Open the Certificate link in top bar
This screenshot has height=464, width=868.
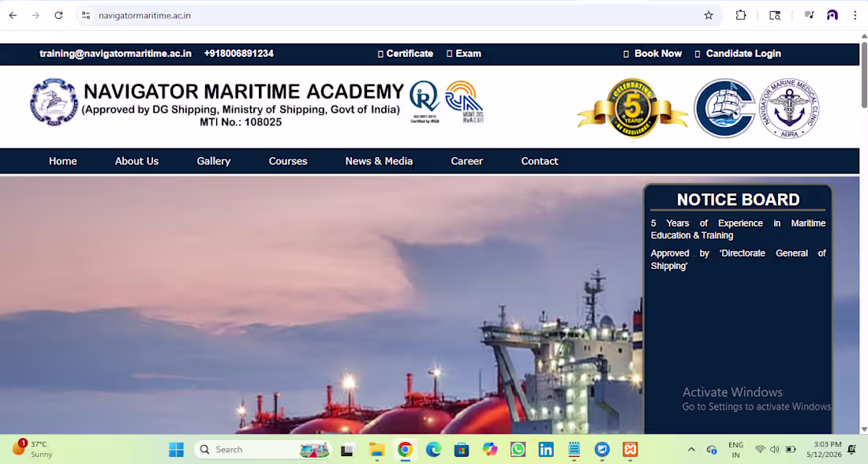[406, 54]
